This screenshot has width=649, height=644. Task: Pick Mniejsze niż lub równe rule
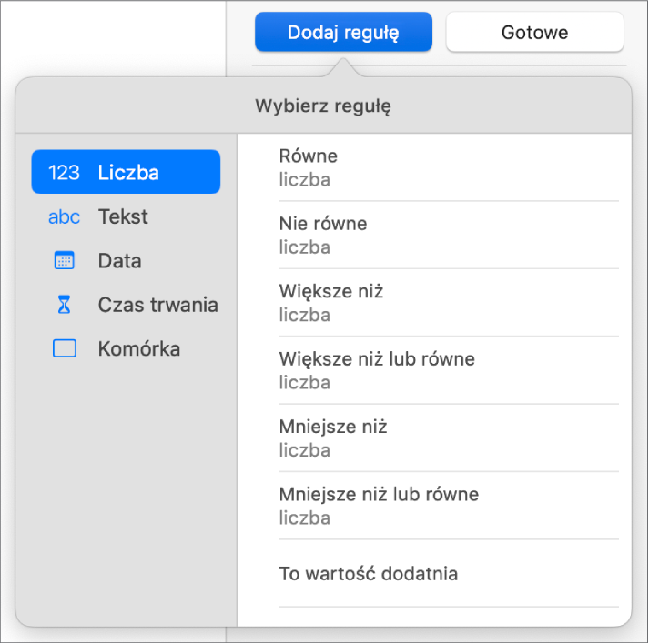point(449,506)
